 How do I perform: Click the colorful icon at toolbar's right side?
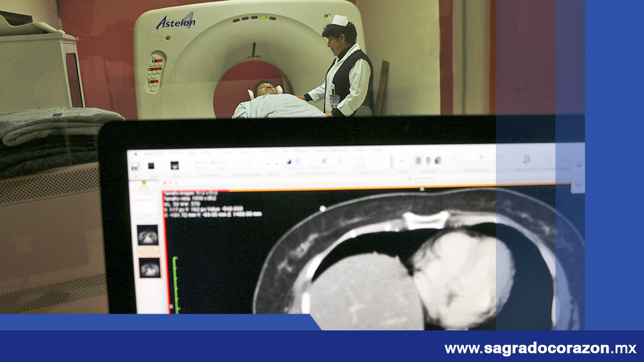[526, 159]
